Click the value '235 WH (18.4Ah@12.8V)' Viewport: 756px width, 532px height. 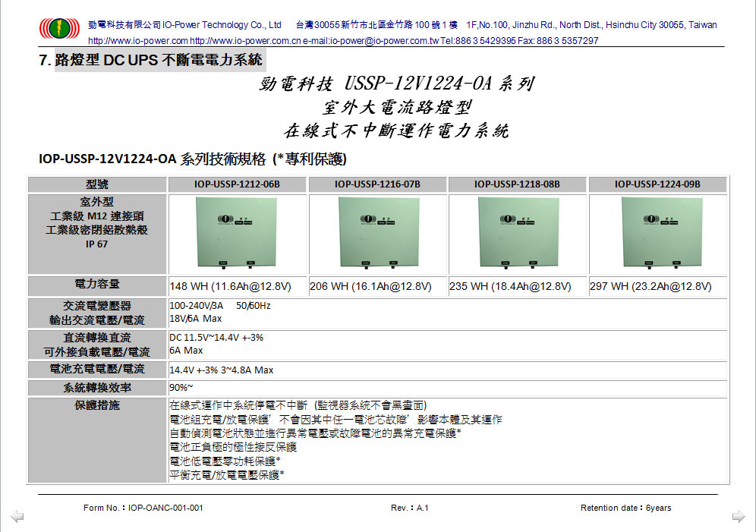510,287
